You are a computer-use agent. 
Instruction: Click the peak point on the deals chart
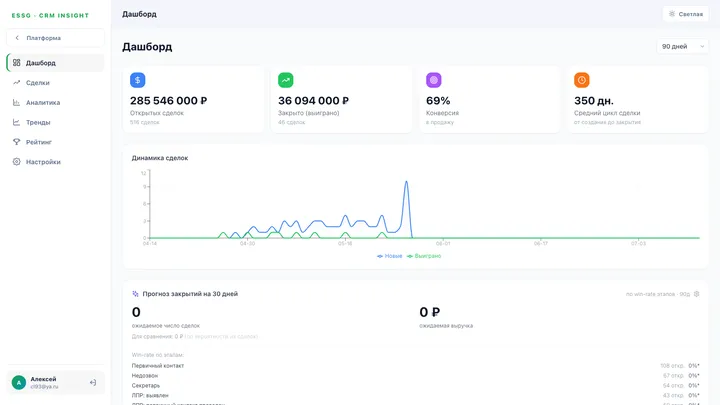pos(406,182)
